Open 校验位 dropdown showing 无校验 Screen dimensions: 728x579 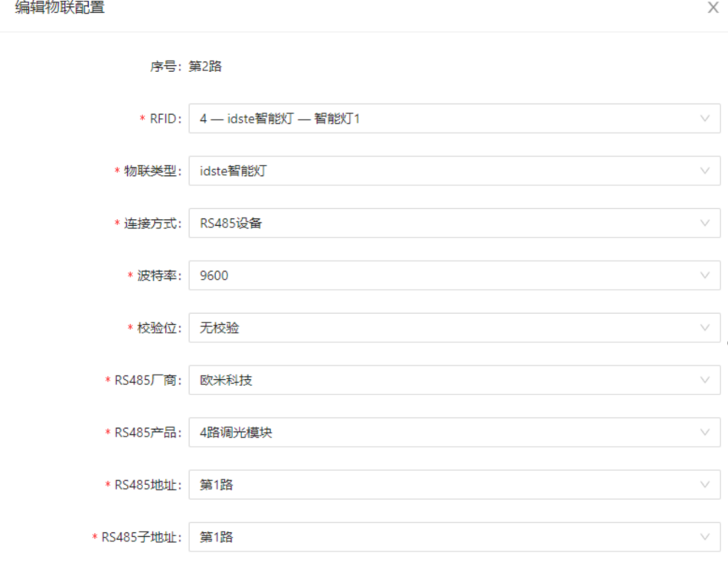click(x=444, y=328)
